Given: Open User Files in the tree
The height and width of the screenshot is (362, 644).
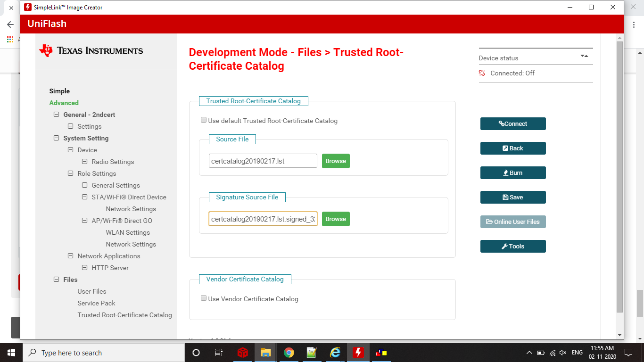Looking at the screenshot, I should (92, 291).
